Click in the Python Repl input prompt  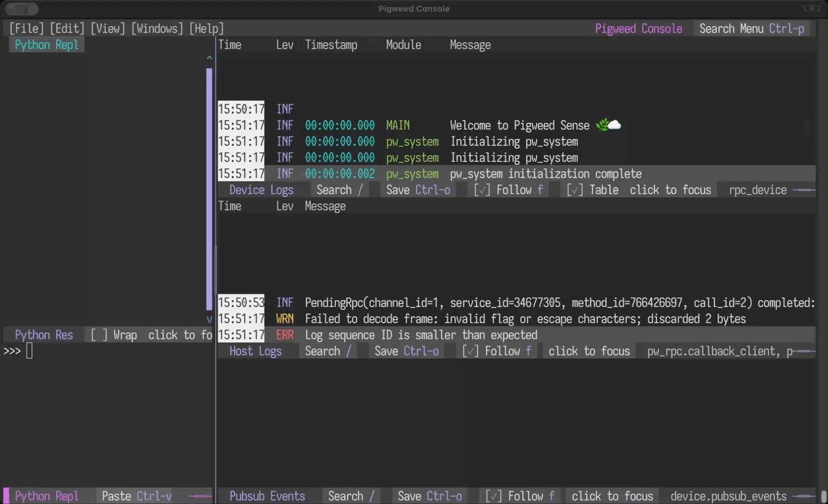[29, 351]
